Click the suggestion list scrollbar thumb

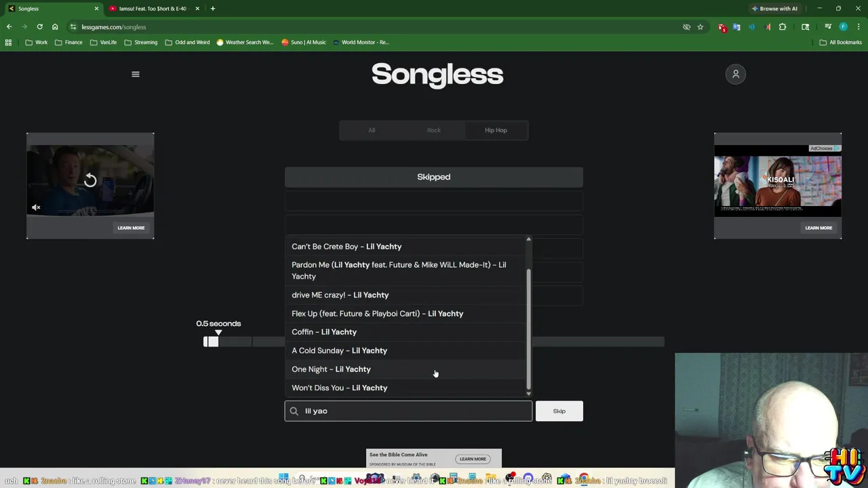coord(528,329)
